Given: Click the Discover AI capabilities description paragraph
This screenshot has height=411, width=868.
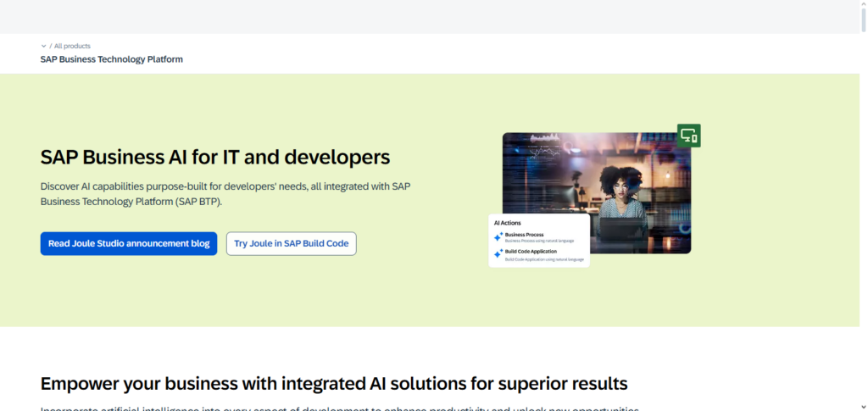Looking at the screenshot, I should 225,194.
